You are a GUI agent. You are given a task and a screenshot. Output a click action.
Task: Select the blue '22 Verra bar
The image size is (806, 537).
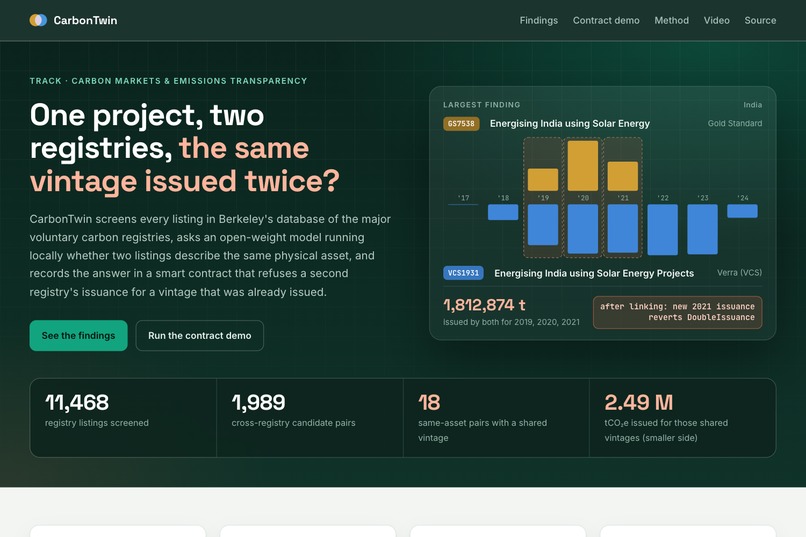663,229
